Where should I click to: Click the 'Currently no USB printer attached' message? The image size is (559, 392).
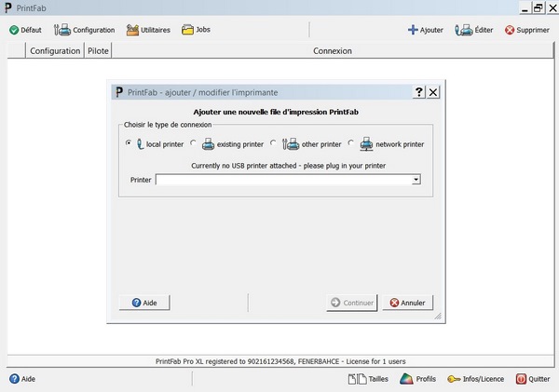click(289, 166)
